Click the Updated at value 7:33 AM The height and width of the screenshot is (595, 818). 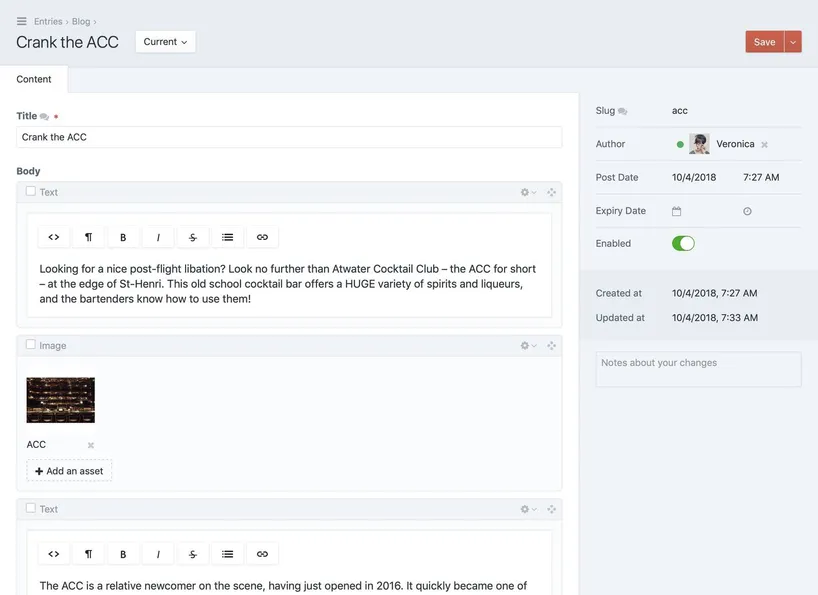pos(739,318)
